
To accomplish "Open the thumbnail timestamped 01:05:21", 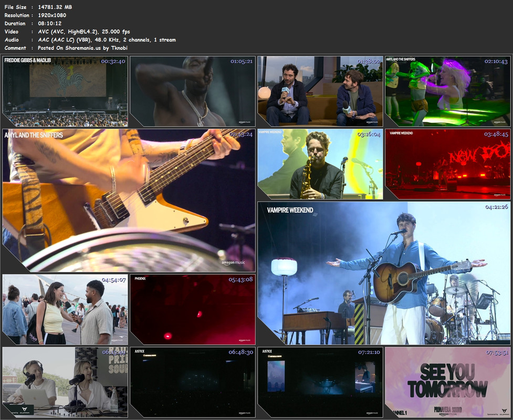I will click(x=193, y=91).
